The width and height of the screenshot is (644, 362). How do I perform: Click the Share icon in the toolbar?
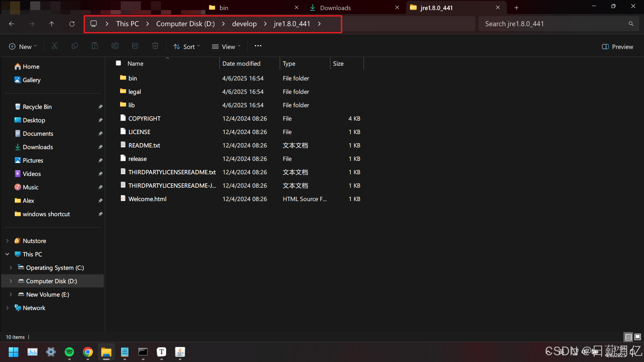coord(135,46)
